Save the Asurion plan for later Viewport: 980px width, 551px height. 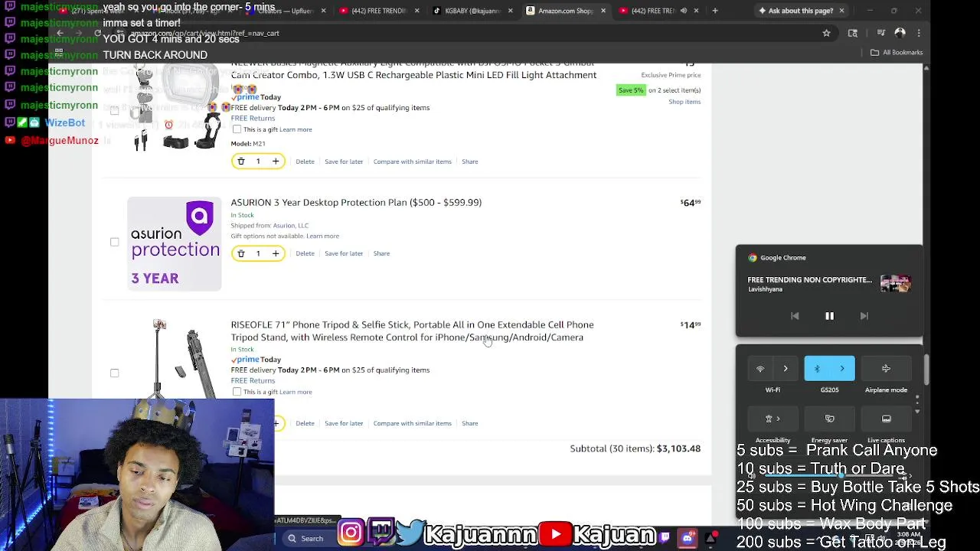[344, 253]
